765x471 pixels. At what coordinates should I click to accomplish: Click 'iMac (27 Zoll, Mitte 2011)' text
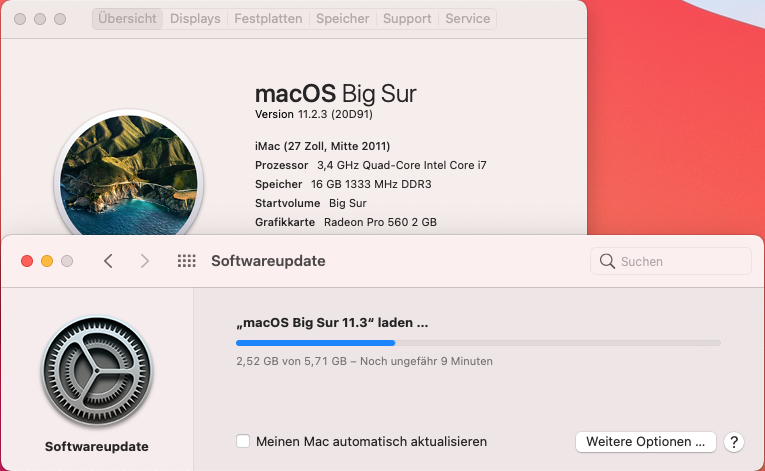click(322, 146)
